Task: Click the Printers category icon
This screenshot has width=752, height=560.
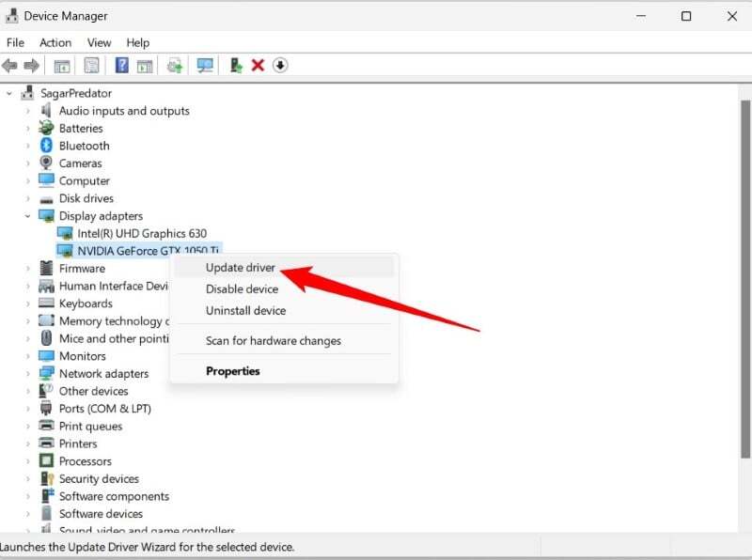Action: (46, 443)
